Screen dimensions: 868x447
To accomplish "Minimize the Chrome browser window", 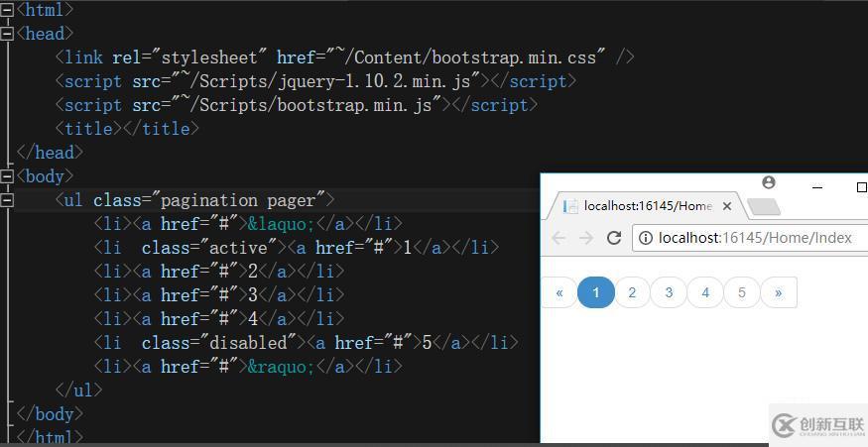I will (817, 187).
